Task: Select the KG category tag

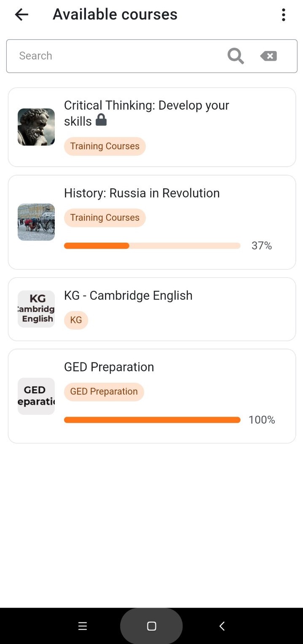Action: click(76, 320)
